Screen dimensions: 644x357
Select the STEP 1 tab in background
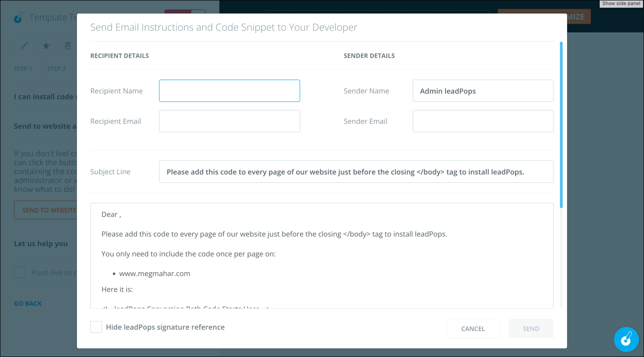point(23,68)
